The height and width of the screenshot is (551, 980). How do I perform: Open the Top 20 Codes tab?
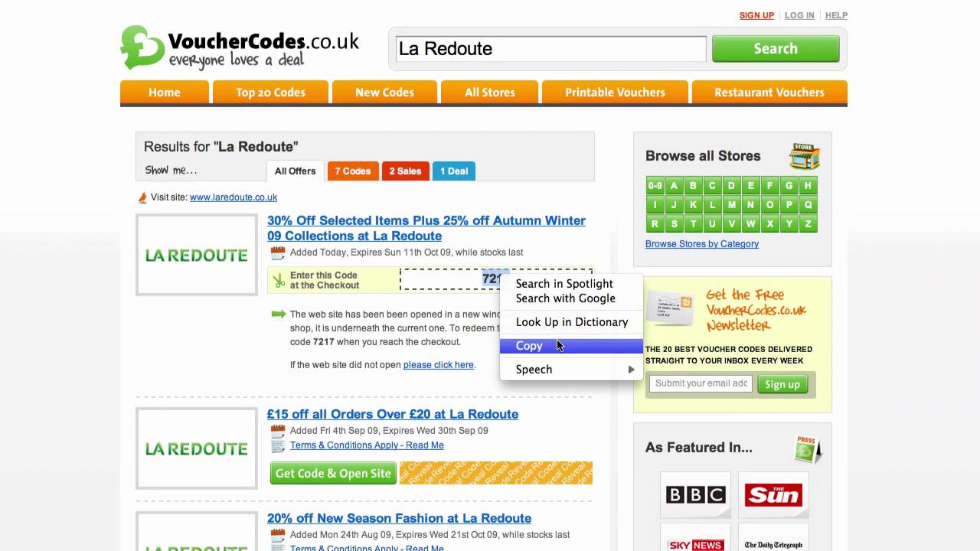click(x=270, y=92)
